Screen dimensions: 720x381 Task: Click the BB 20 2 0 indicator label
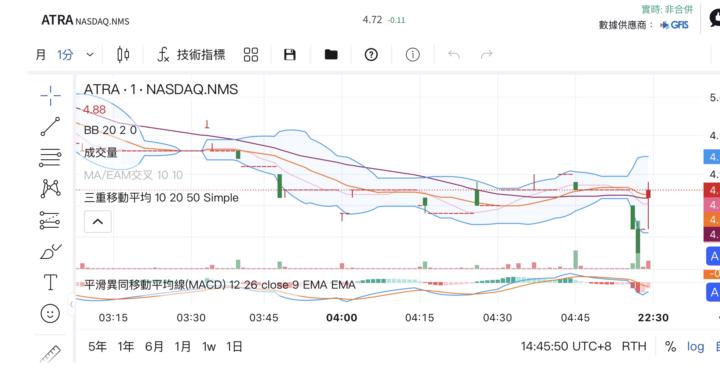pyautogui.click(x=110, y=130)
